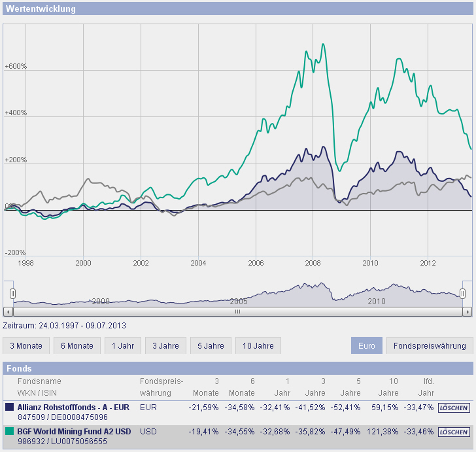Remove BGF World Mining Fund via LÖSCHEN
476x452 pixels.
point(454,432)
